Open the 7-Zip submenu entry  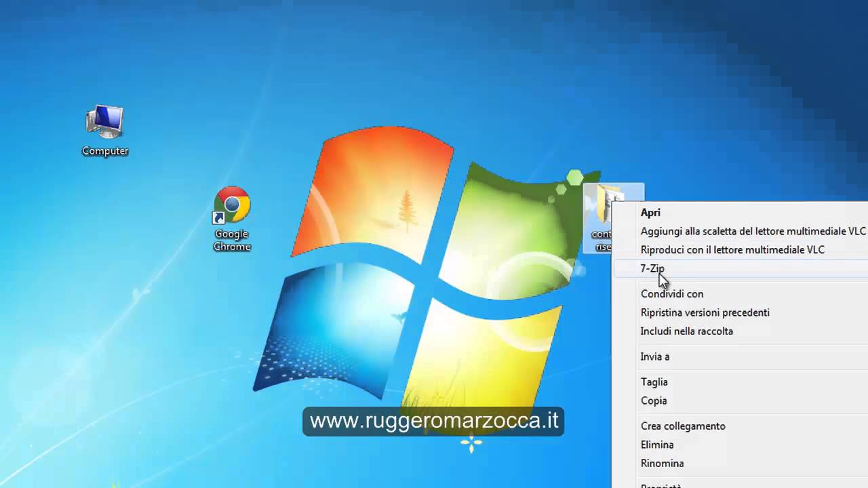740,268
